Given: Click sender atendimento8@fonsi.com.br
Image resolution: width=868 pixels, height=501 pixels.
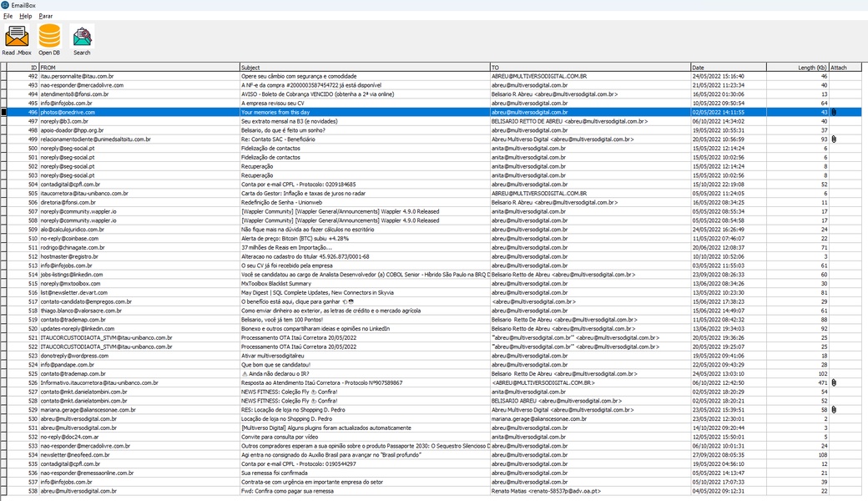Looking at the screenshot, I should click(x=75, y=94).
